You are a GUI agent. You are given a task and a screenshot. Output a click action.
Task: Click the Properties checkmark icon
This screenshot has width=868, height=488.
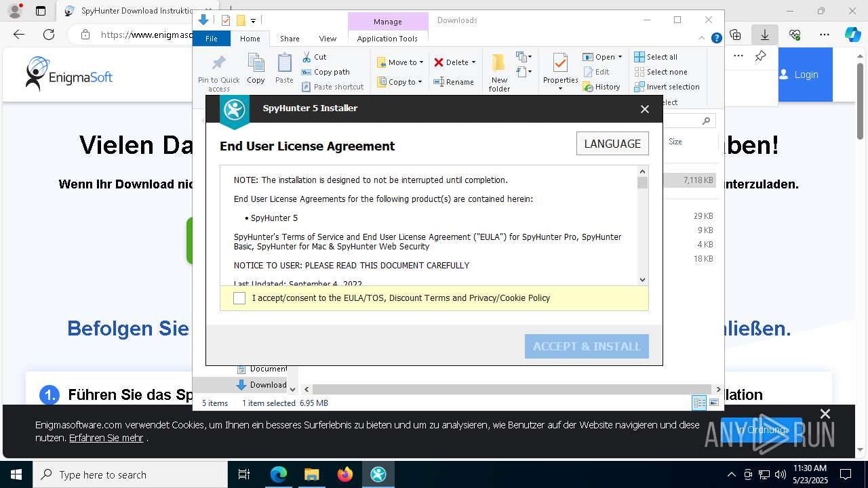pos(560,63)
